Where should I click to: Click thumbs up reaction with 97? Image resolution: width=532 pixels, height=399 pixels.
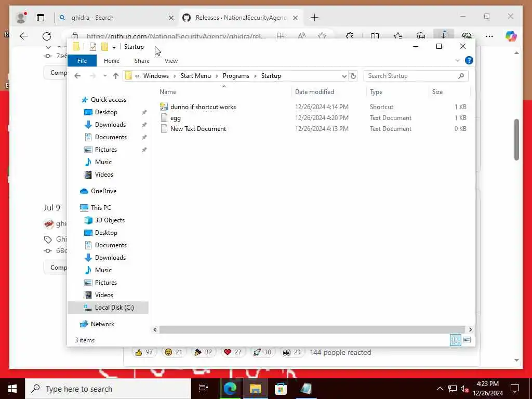(144, 352)
